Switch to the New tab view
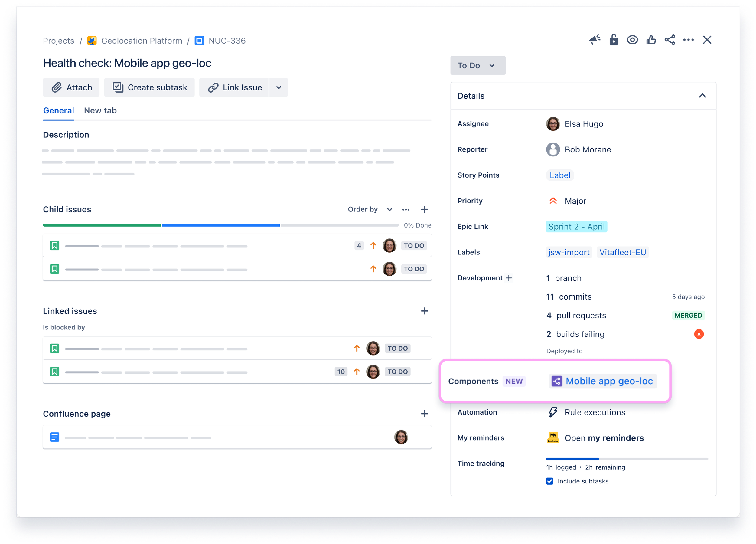Screen dimensions: 756x544 tap(100, 110)
